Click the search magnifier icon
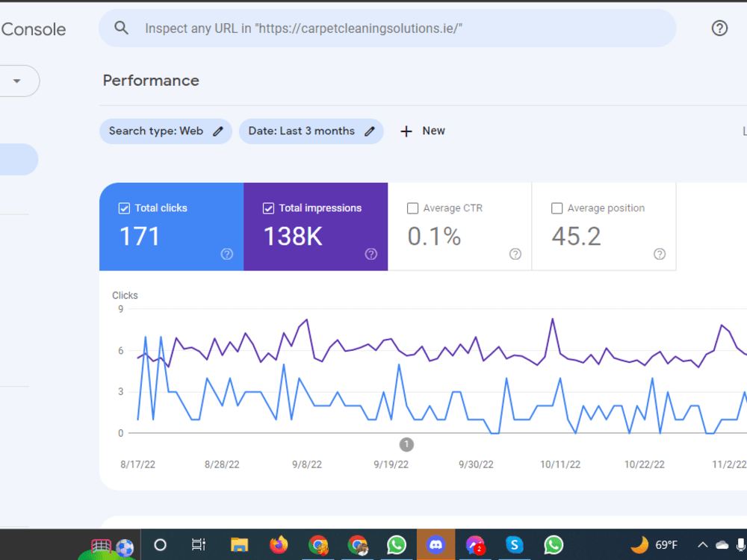 point(122,28)
